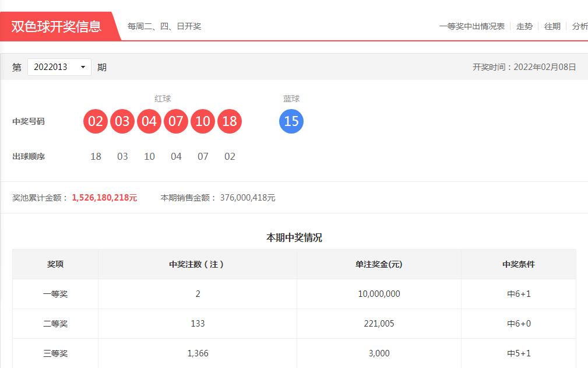Click the 三等奖 row label

(55, 353)
